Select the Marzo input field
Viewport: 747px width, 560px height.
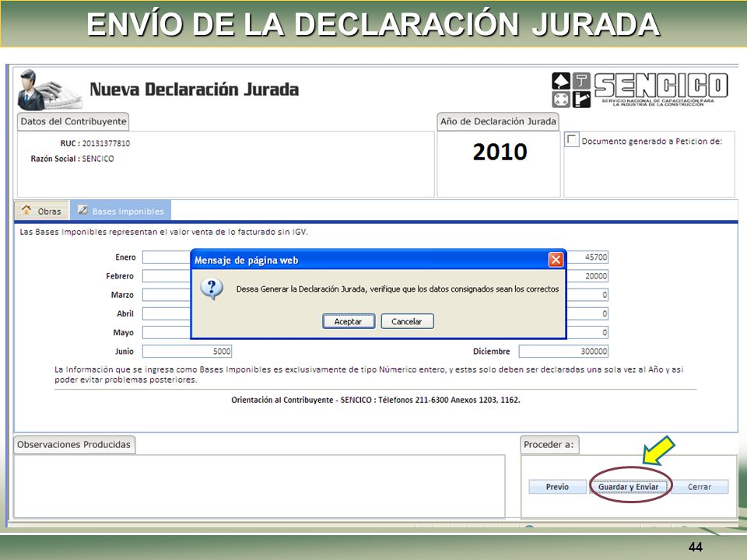tap(167, 295)
